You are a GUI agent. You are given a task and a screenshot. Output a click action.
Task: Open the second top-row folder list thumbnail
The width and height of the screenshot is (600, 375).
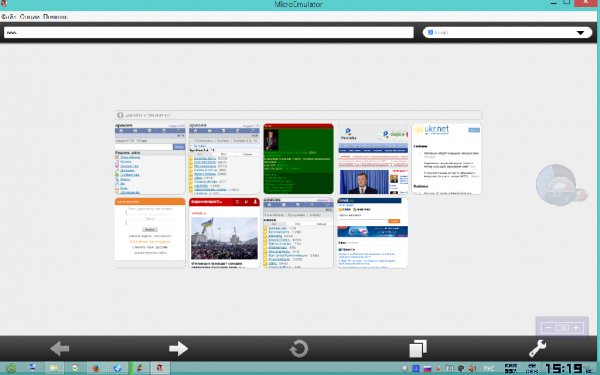tap(224, 158)
